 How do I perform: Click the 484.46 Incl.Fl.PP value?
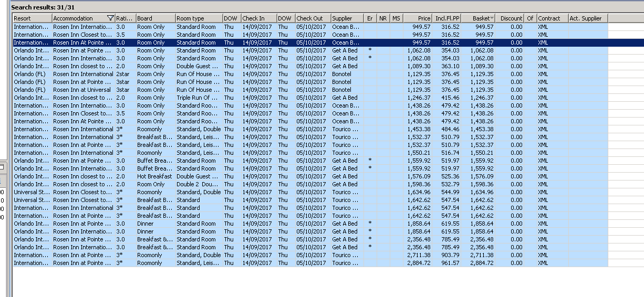click(x=450, y=129)
